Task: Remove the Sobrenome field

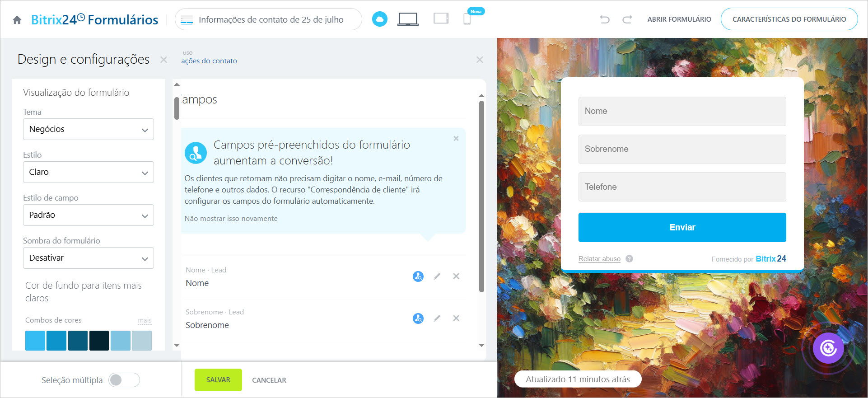Action: point(456,318)
